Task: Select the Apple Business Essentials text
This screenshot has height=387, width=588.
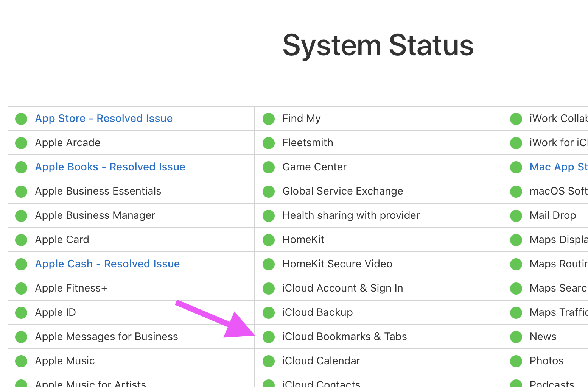Action: click(x=98, y=191)
